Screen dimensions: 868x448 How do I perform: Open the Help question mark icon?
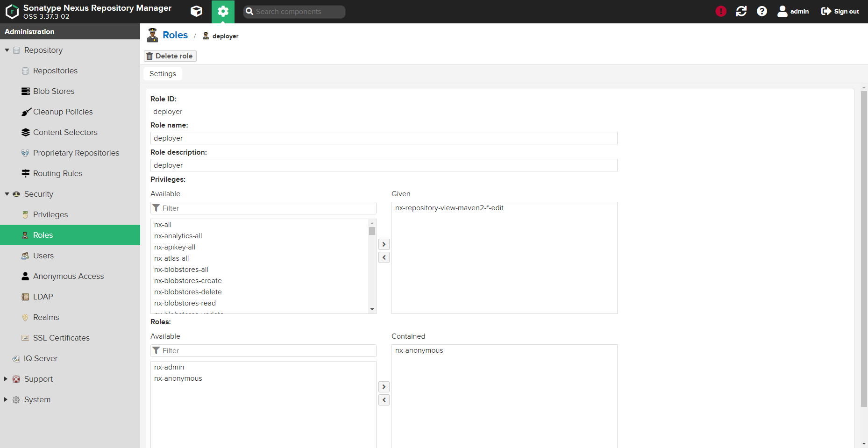tap(762, 11)
